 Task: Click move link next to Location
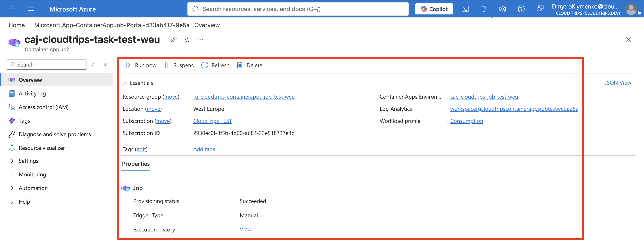coord(153,109)
